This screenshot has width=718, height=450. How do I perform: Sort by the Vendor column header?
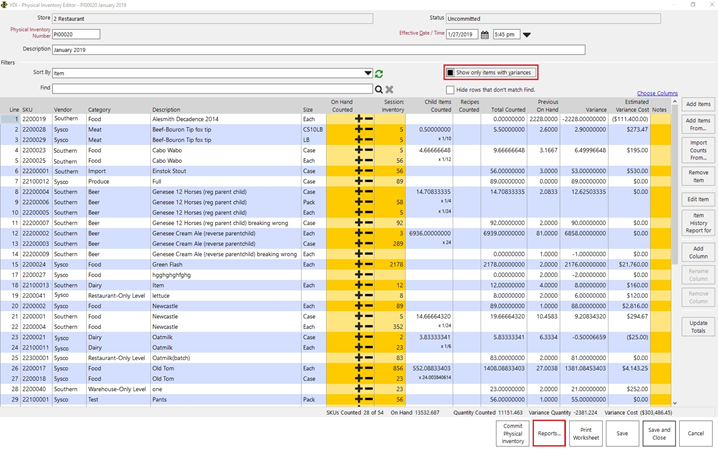point(63,109)
